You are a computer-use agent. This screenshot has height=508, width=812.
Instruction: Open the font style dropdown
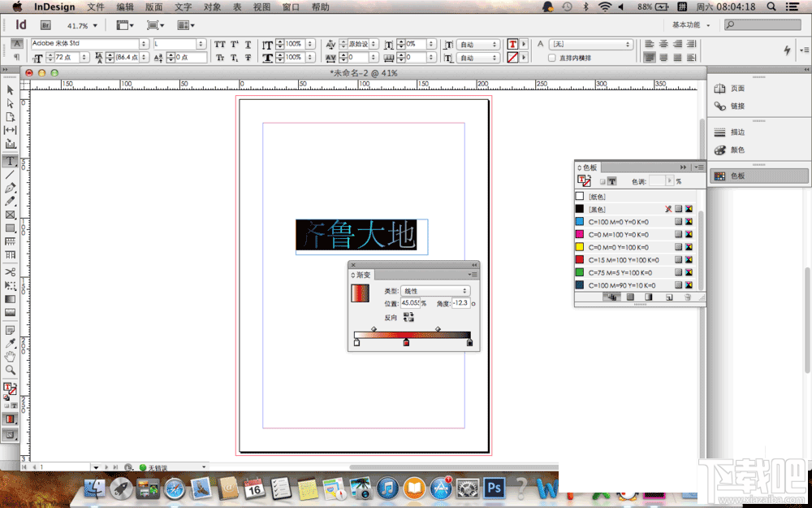click(x=201, y=44)
